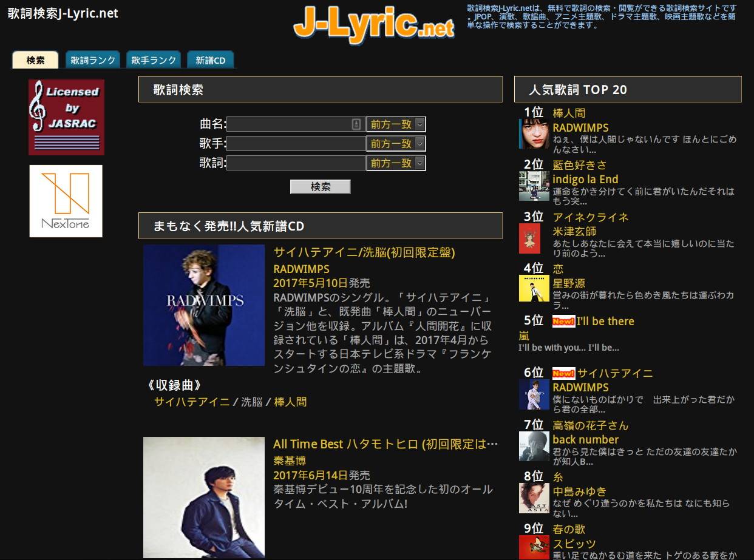Screen dimensions: 754x560
Task: Open All Time Best ハタモトヒロ title link
Action: 385,444
